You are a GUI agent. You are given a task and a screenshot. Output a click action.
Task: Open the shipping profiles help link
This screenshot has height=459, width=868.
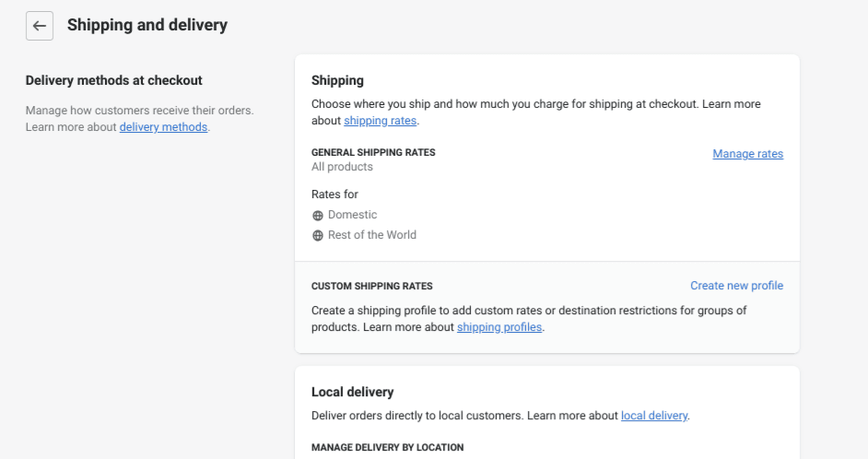point(499,327)
